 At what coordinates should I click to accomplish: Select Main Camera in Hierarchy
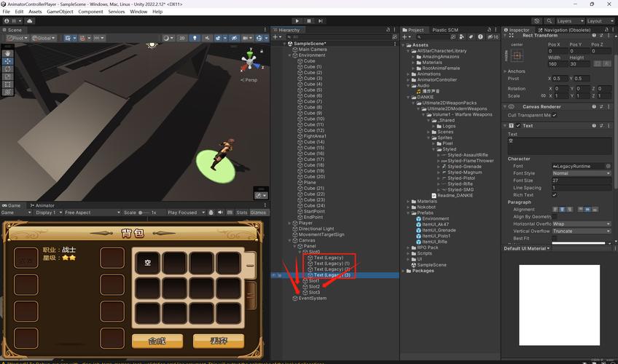[x=313, y=50]
